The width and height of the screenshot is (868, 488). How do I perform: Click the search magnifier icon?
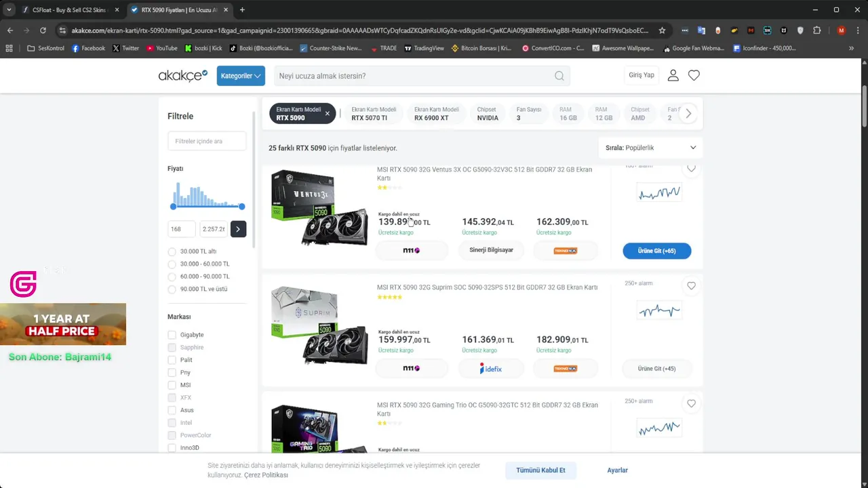[x=559, y=76]
